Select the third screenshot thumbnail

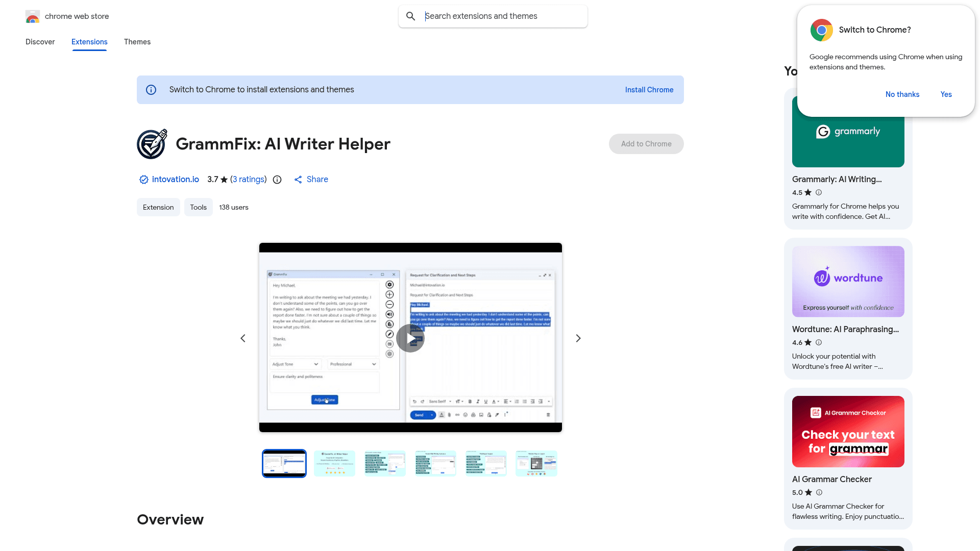[385, 463]
